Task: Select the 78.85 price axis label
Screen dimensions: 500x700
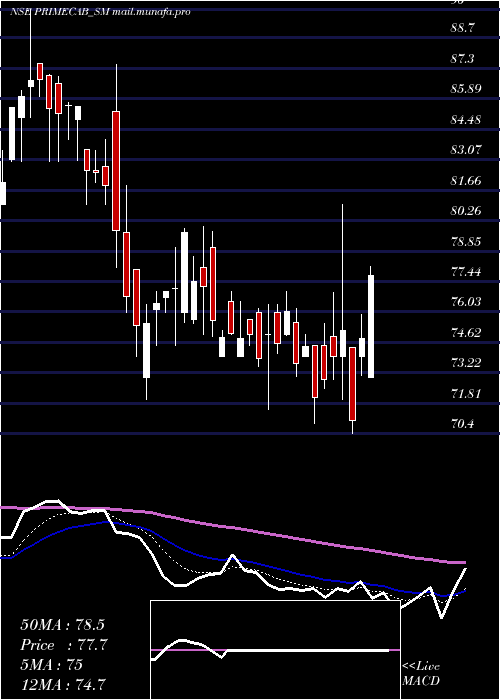Action: (x=466, y=242)
